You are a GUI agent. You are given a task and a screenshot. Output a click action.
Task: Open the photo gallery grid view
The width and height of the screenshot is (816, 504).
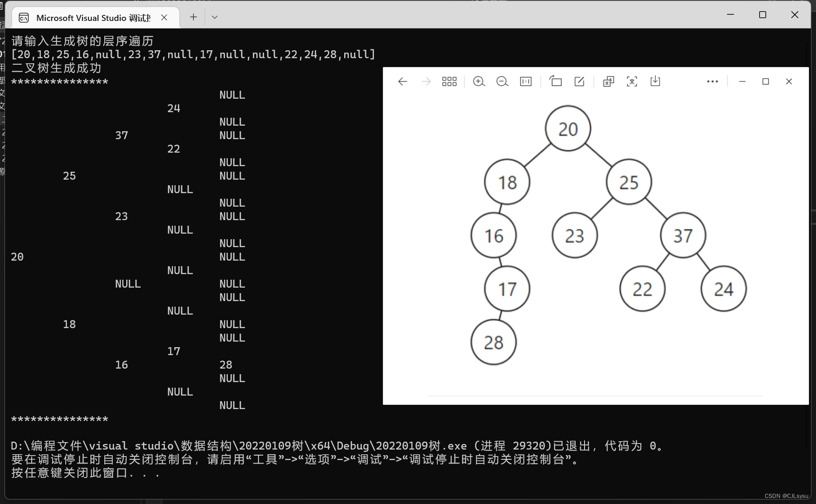(449, 81)
